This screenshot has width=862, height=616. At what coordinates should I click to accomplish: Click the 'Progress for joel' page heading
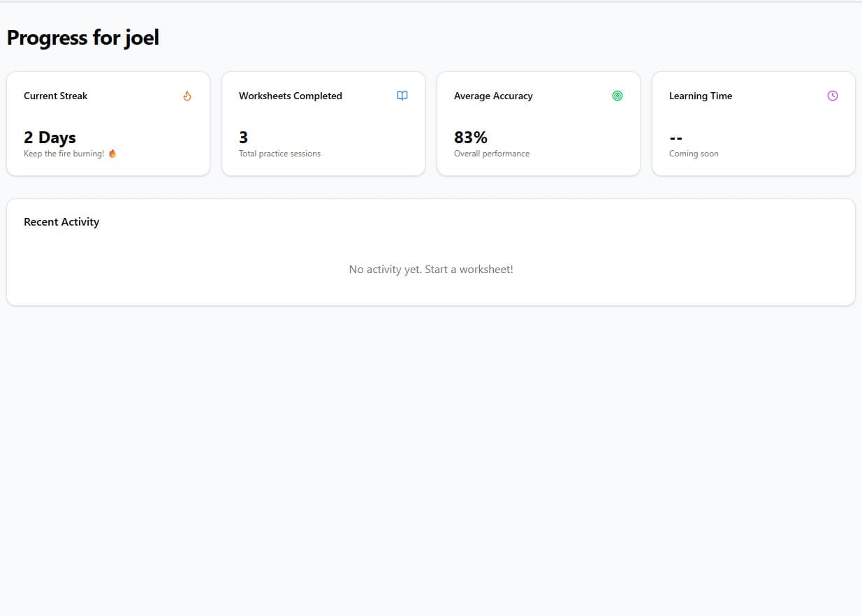[x=83, y=38]
